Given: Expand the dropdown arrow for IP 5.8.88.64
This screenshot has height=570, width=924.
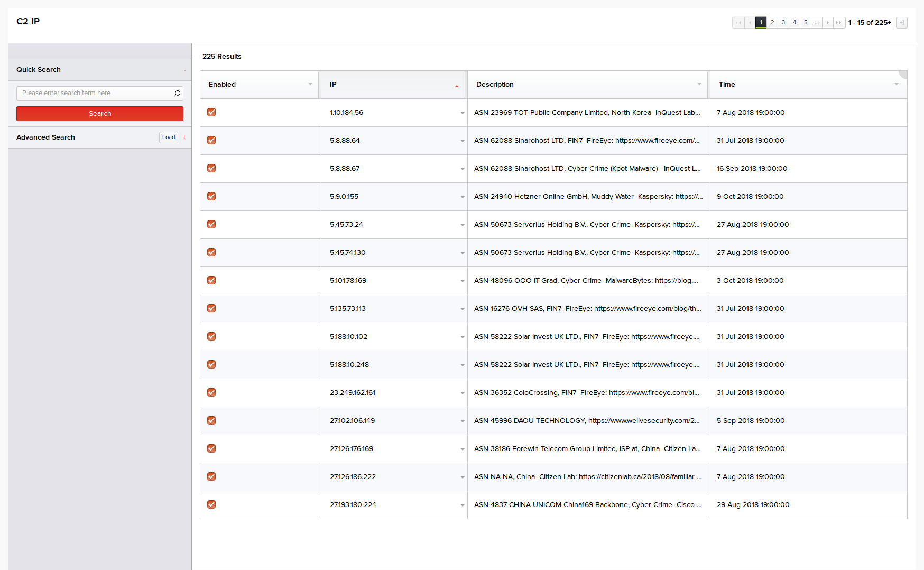Looking at the screenshot, I should (462, 141).
